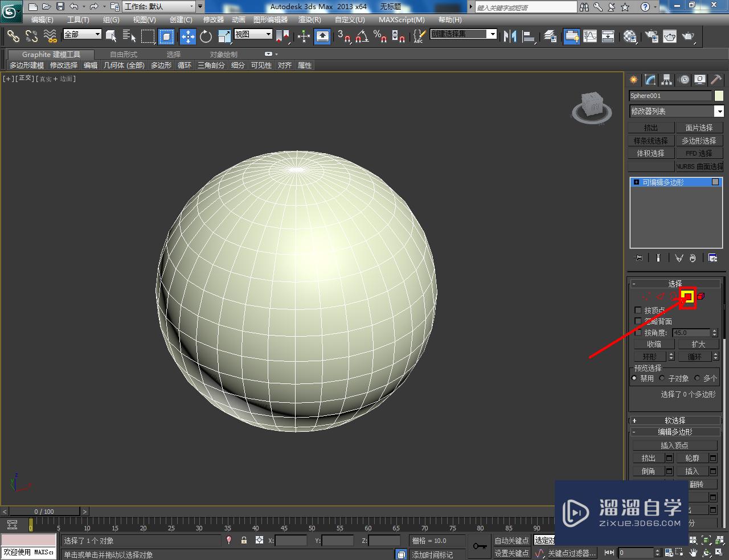This screenshot has height=560, width=729.
Task: Enable the 按角度 checkbox
Action: coord(638,333)
